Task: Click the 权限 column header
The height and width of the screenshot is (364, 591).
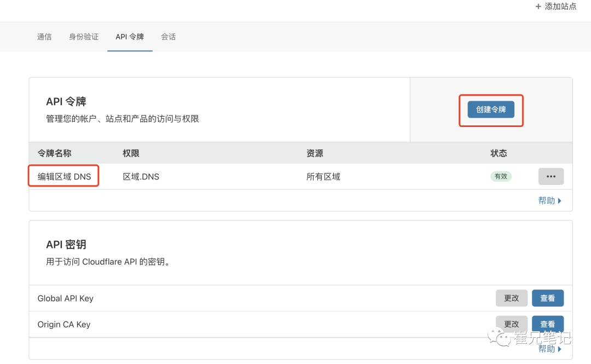Action: click(x=131, y=153)
